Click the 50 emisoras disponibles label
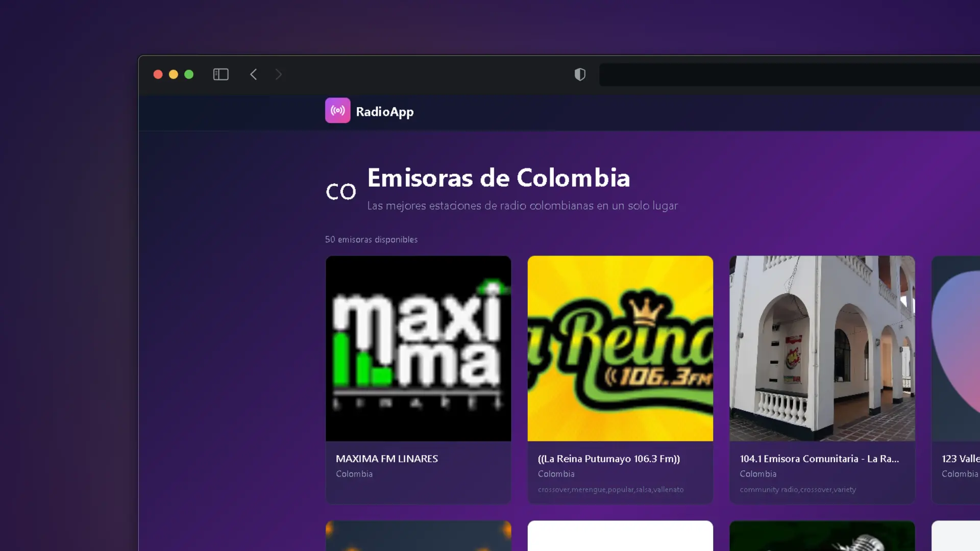The width and height of the screenshot is (980, 551). [371, 239]
